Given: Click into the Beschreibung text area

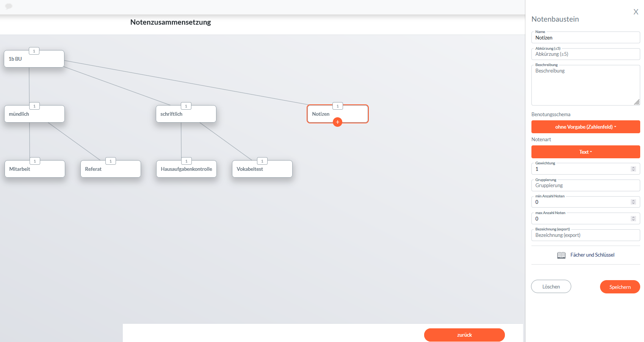Looking at the screenshot, I should coord(585,85).
